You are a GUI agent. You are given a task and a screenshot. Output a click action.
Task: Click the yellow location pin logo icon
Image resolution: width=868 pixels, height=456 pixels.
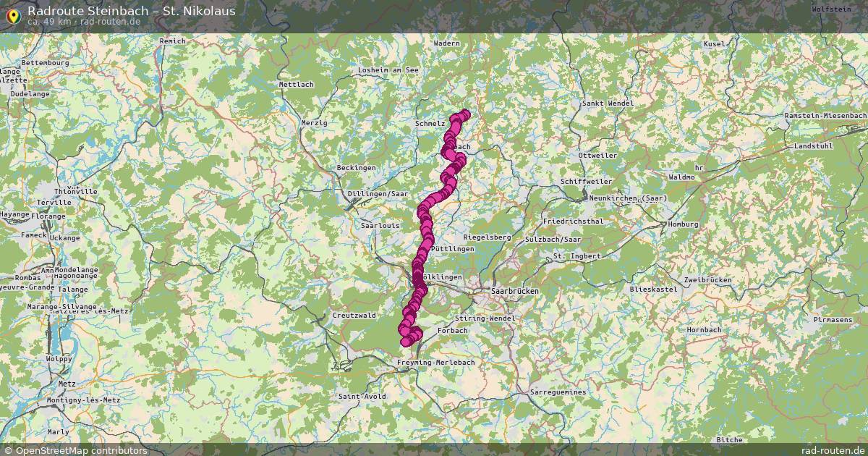tap(12, 14)
